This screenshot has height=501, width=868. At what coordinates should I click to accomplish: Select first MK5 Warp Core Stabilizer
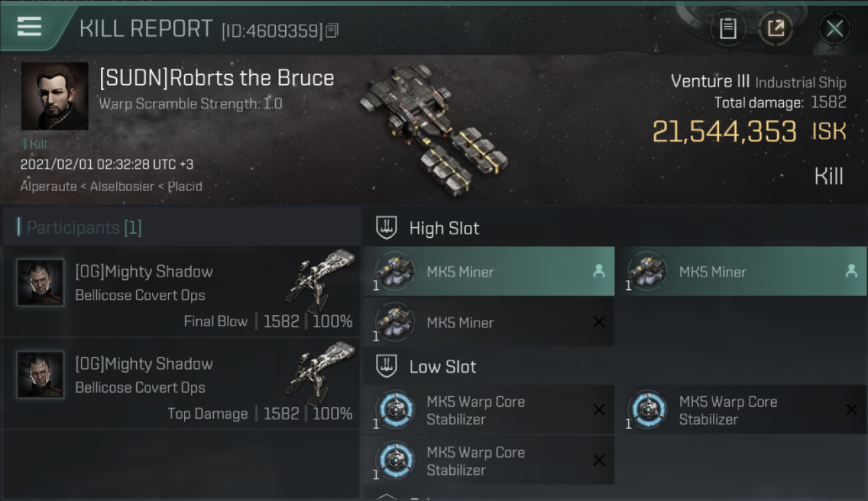489,410
